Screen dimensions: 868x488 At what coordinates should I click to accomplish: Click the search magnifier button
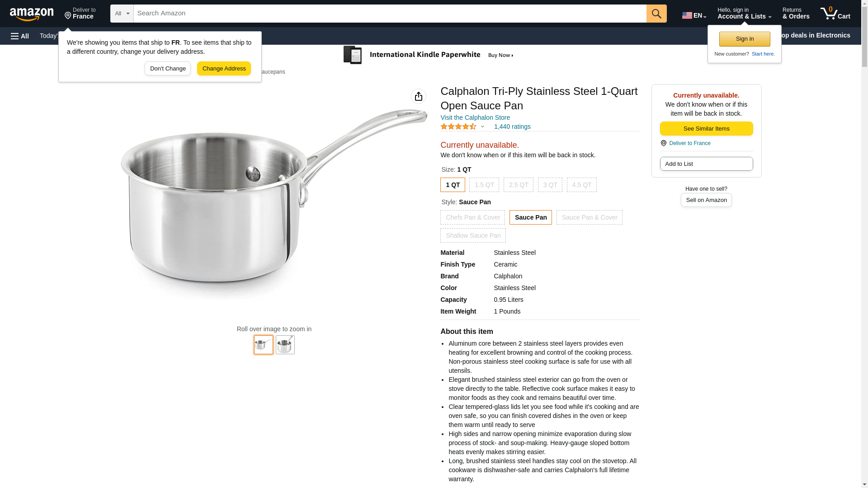point(656,14)
